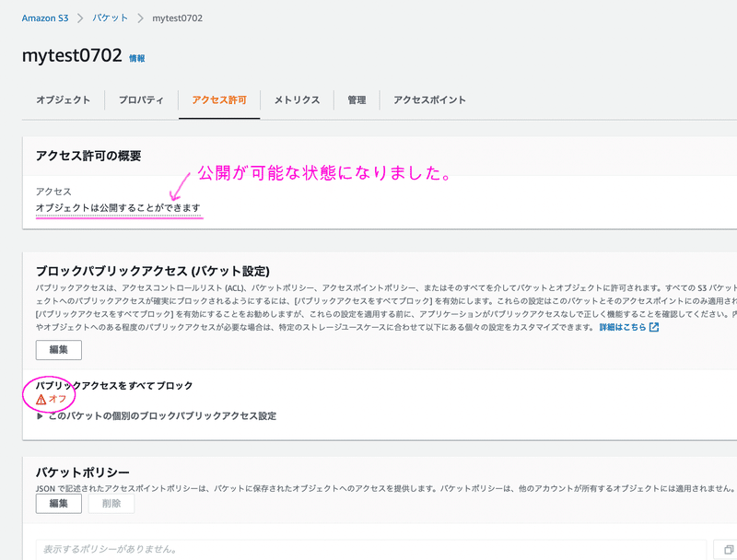Select the アクセス許可 tab
This screenshot has height=560, width=737.
tap(219, 100)
